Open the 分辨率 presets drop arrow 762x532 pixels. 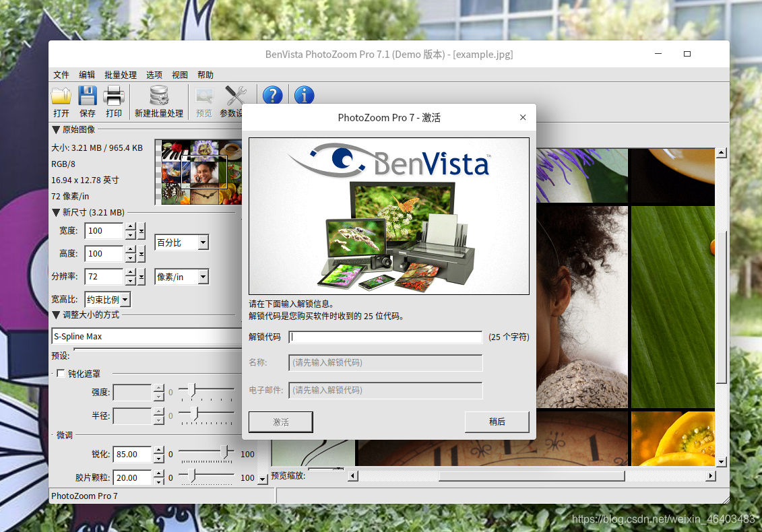[x=141, y=277]
